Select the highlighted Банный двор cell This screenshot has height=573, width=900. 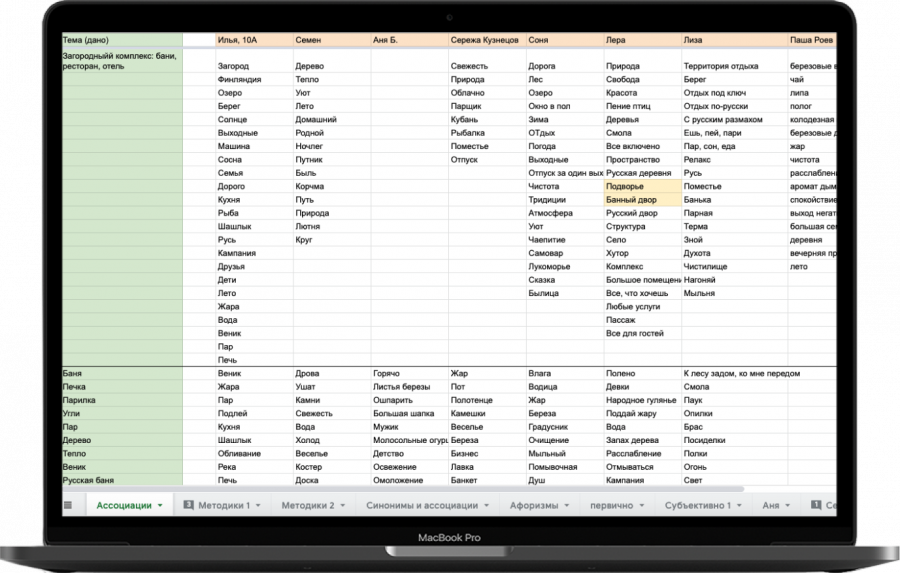coord(643,200)
